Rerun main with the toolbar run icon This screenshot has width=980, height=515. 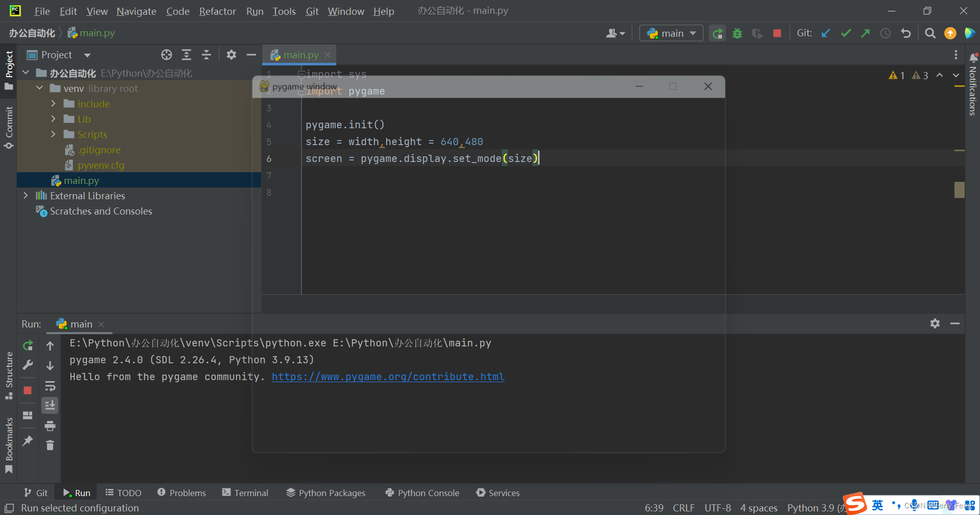(x=717, y=33)
